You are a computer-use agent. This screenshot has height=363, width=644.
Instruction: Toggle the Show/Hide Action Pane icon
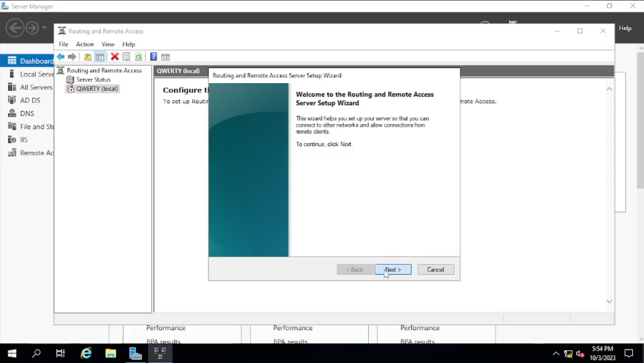[165, 57]
